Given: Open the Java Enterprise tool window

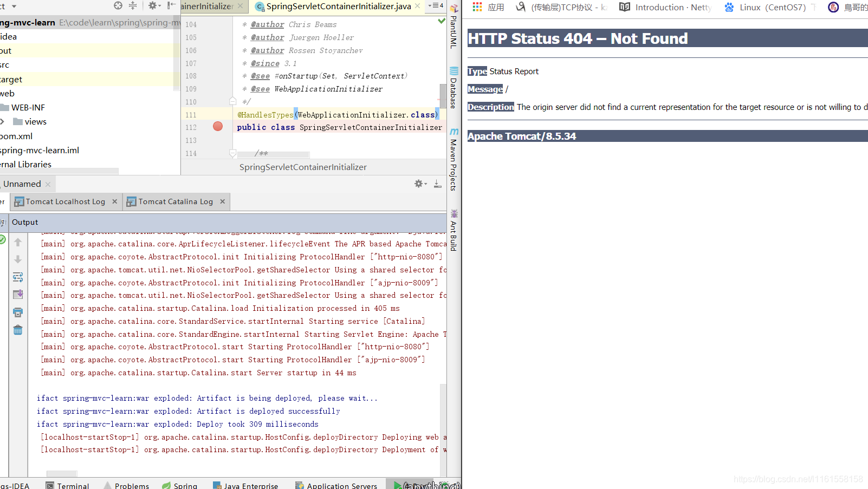Looking at the screenshot, I should pyautogui.click(x=245, y=486).
